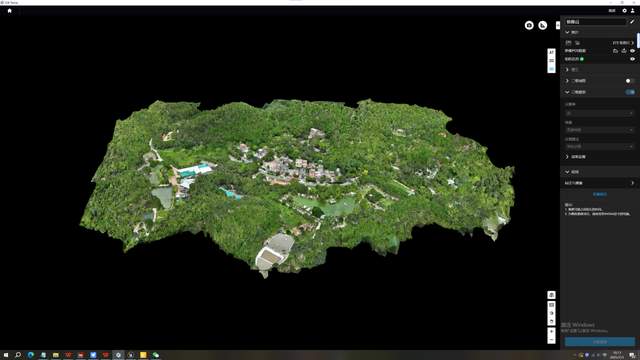
Task: Open the Windows Start menu on taskbar
Action: (x=6, y=355)
